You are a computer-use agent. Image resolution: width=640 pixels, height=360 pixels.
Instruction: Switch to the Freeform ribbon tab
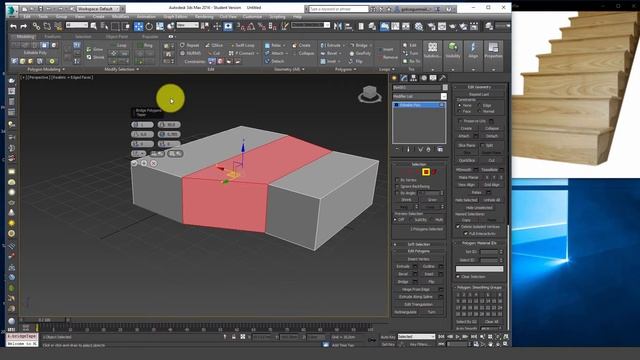[x=52, y=36]
